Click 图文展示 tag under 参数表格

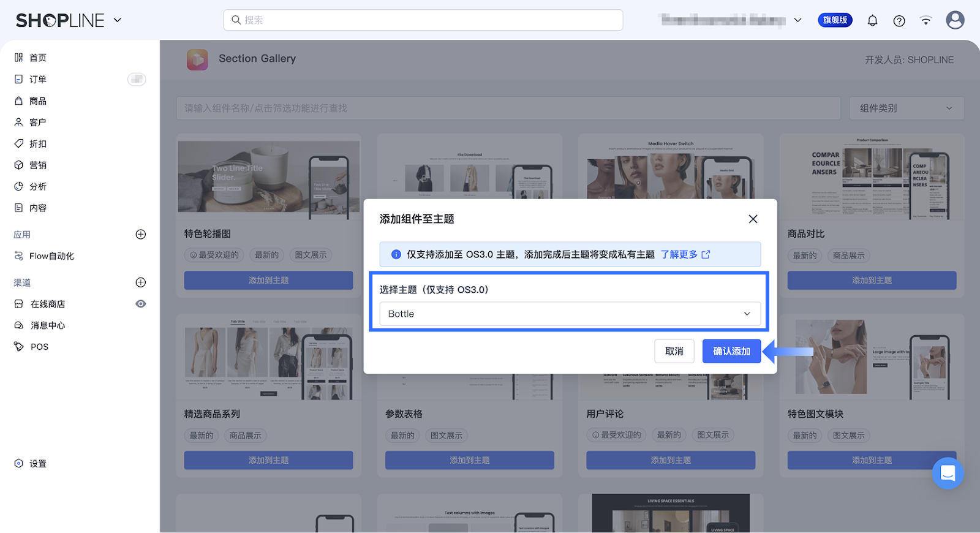coord(447,436)
